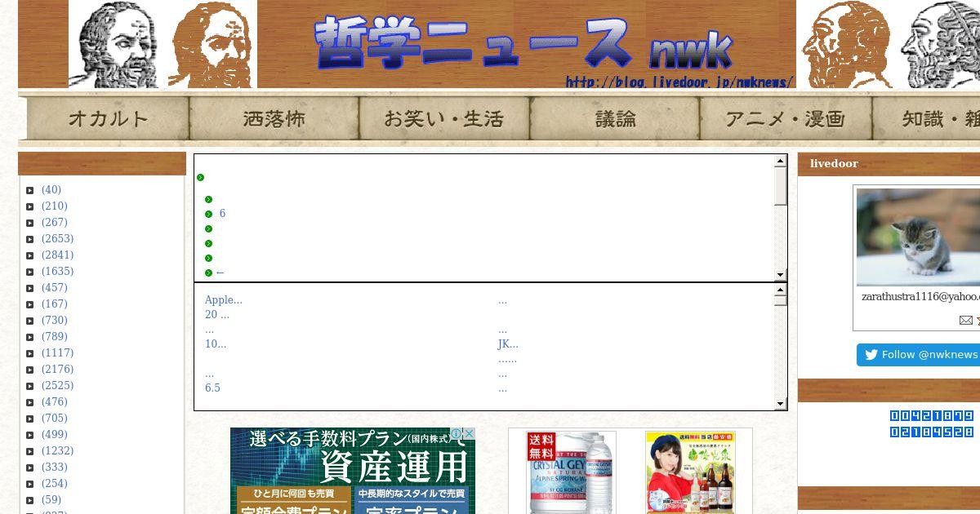Screen dimensions: 980x514
Task: Click the arrow bullet beside (1232)
Action: coord(30,452)
